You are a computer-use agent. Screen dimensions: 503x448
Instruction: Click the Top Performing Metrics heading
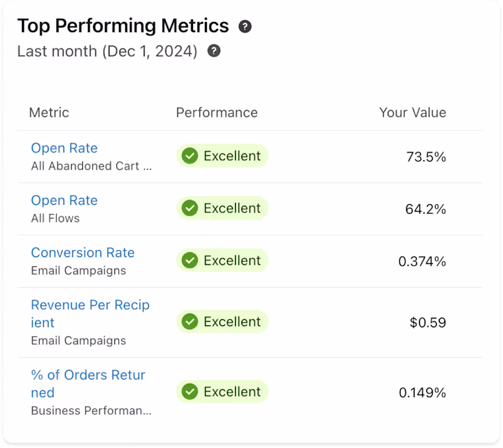pos(123,26)
